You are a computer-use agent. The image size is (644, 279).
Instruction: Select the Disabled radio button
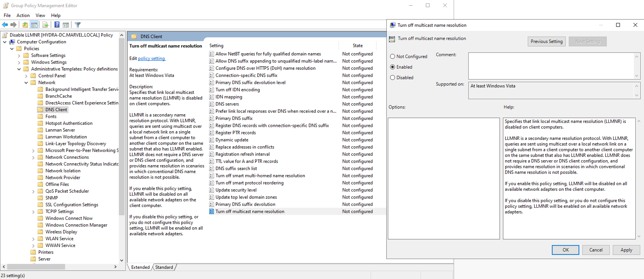click(393, 77)
